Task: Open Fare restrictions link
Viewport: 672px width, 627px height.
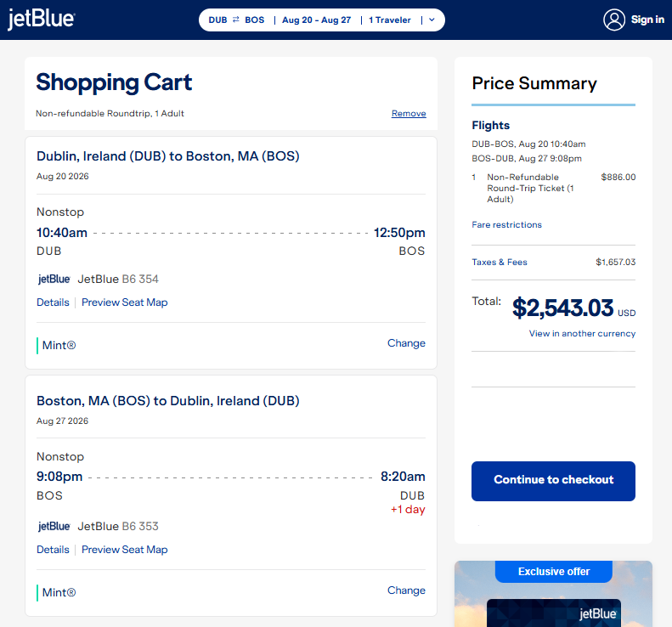Action: [506, 225]
